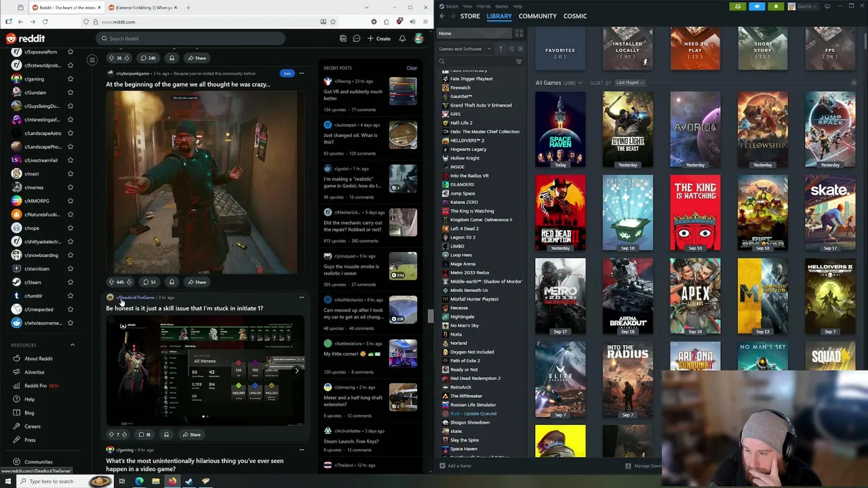Share the cyberpunkgame post
This screenshot has width=868, height=488.
point(197,282)
